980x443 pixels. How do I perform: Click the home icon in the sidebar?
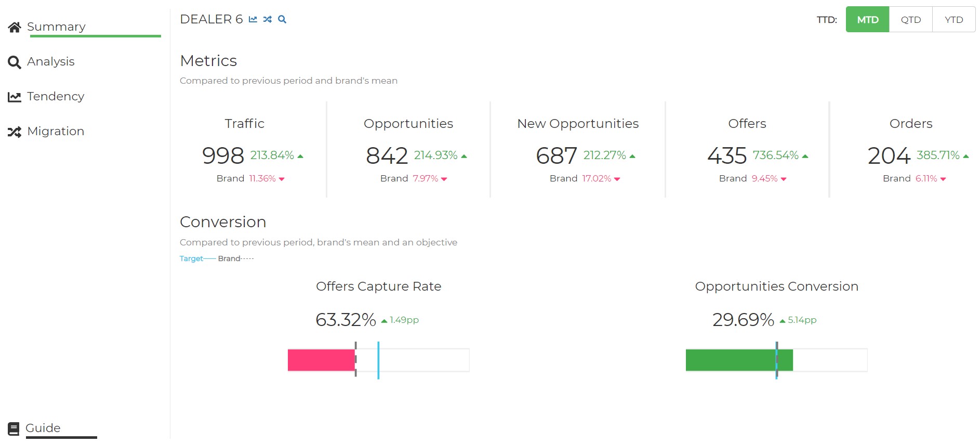click(x=15, y=28)
